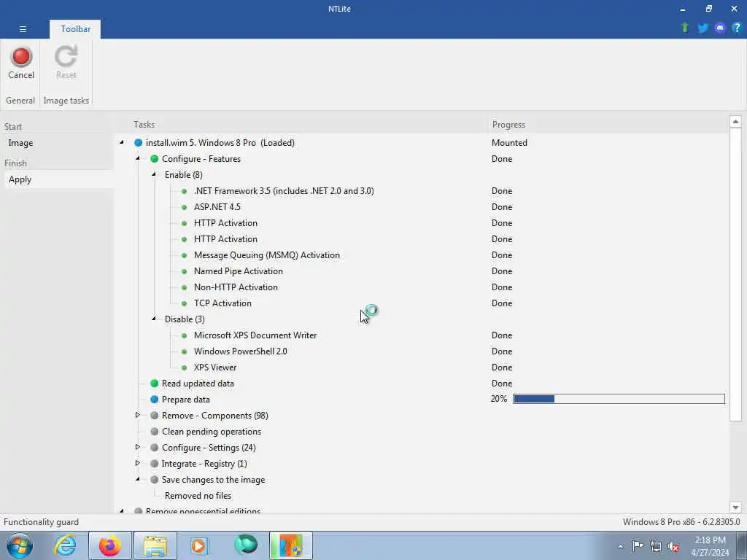This screenshot has height=560, width=747.
Task: Click gray dot beside Clean pending operations
Action: coord(154,432)
